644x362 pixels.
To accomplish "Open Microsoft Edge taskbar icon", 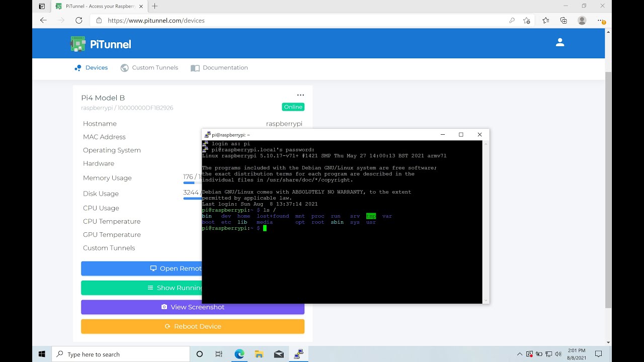I will coord(239,354).
